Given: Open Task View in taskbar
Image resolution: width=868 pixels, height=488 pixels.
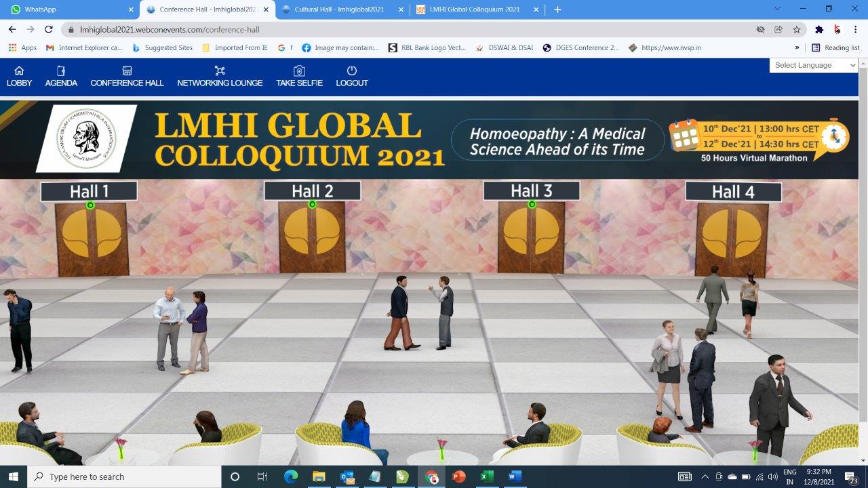Looking at the screenshot, I should click(262, 476).
